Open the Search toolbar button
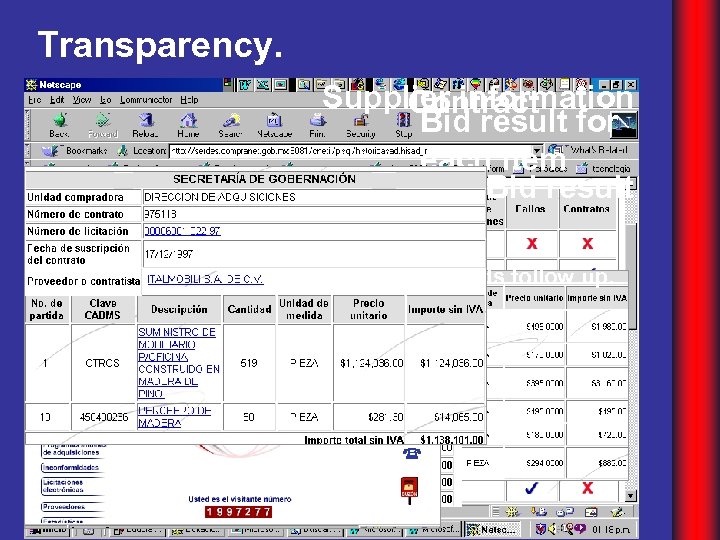Screen dimensions: 720x540 [x=231, y=125]
